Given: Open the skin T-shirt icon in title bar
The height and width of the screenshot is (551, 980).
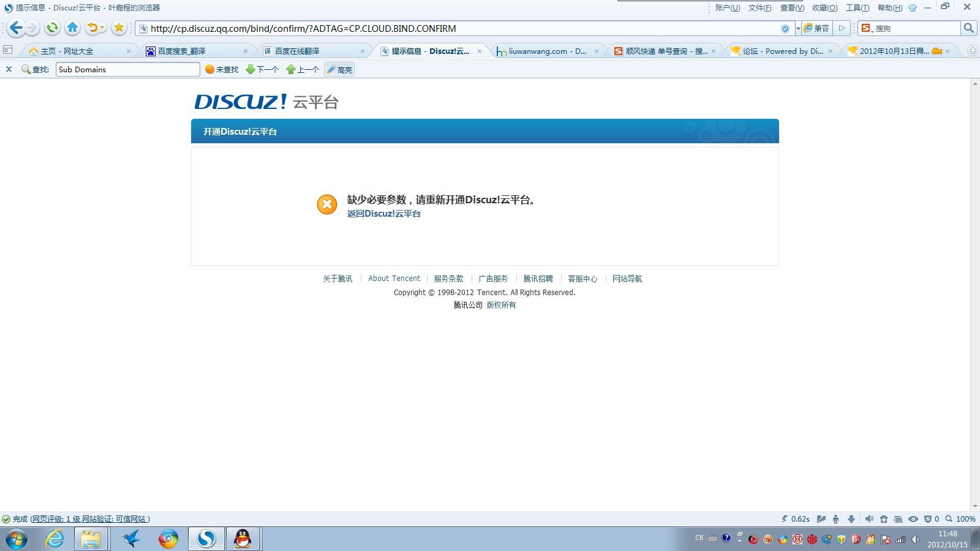Looking at the screenshot, I should [913, 8].
